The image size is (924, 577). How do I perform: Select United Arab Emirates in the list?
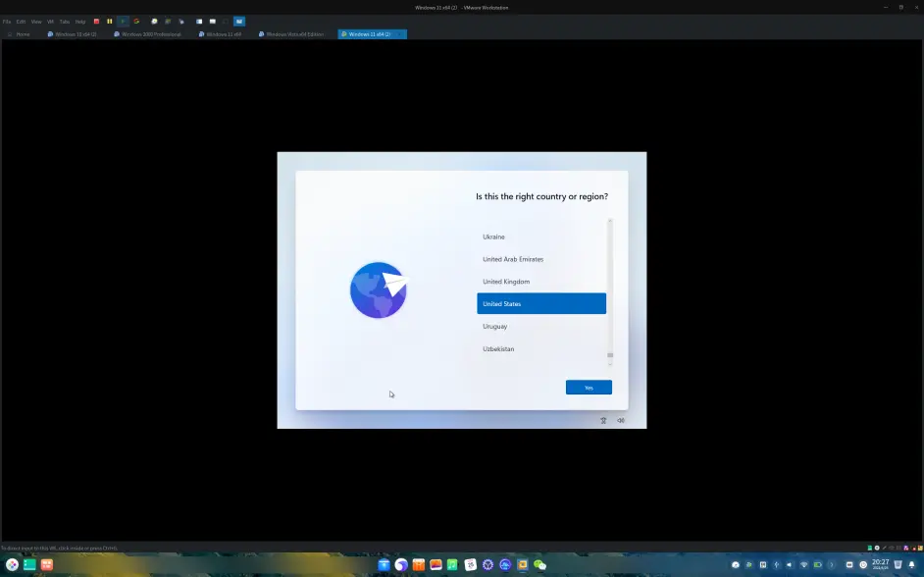click(x=541, y=259)
